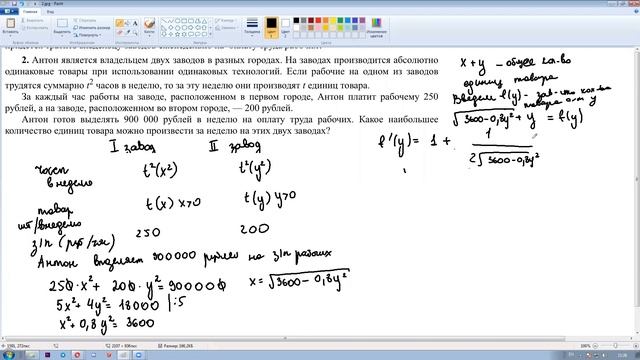Open the red circular app on taskbar
Viewport: 640px width, 360px height.
coord(77,355)
